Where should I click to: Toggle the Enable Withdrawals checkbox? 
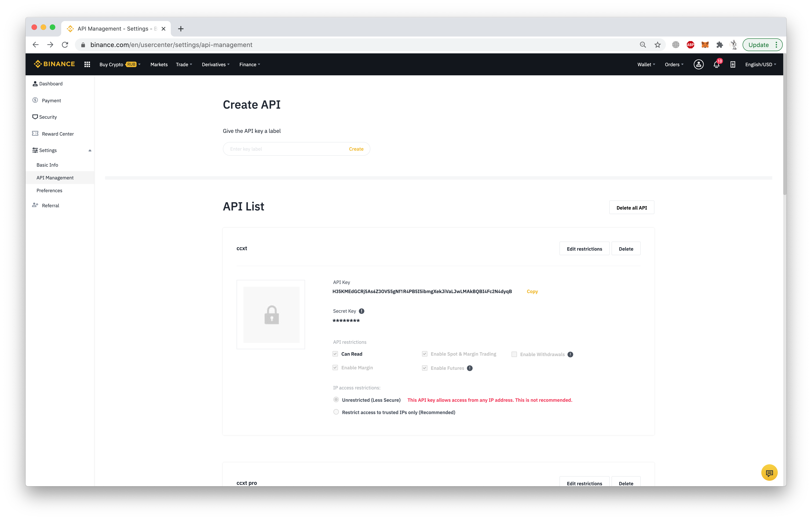click(514, 354)
